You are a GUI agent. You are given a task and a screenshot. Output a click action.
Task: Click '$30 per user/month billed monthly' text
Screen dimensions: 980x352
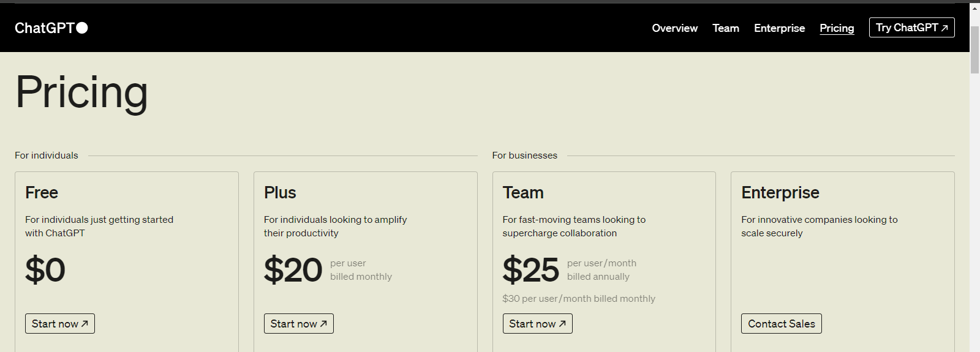579,299
